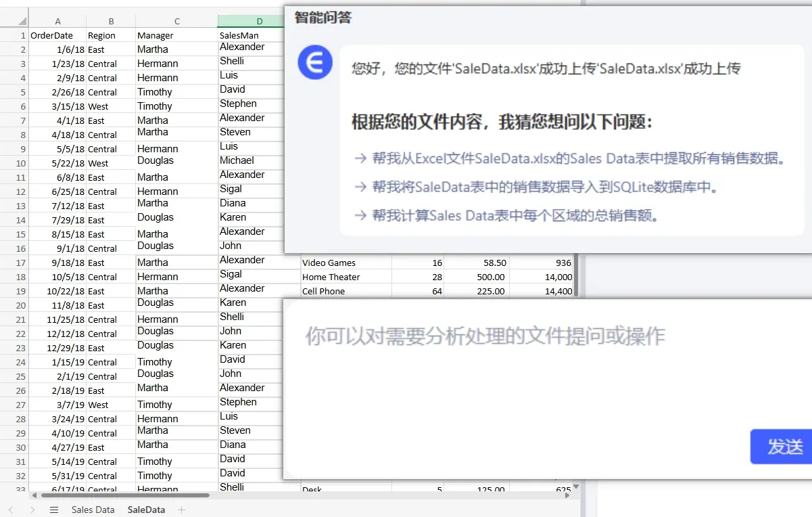Click the West cell in row 27
Viewport: 812px width, 517px height.
coord(111,405)
